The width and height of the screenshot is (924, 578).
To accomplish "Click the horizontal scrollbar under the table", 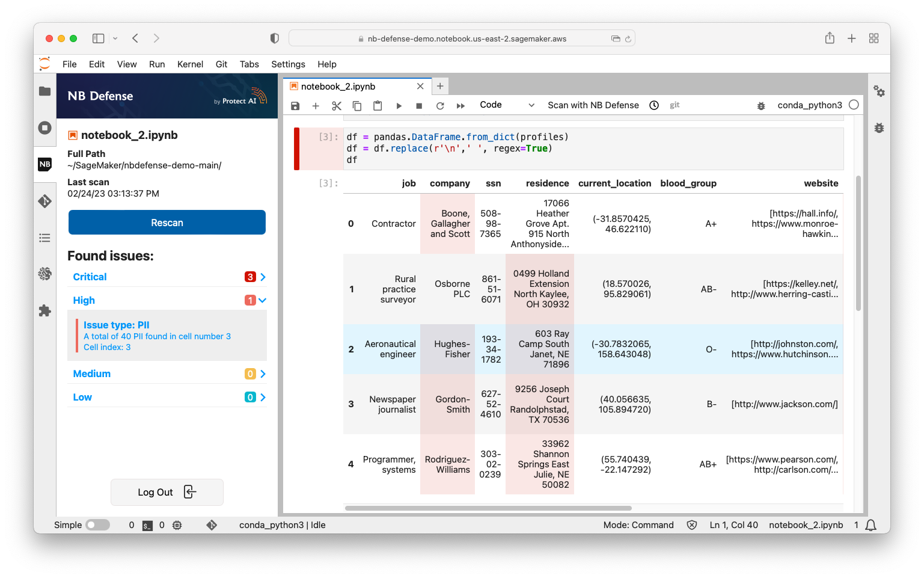I will point(488,508).
